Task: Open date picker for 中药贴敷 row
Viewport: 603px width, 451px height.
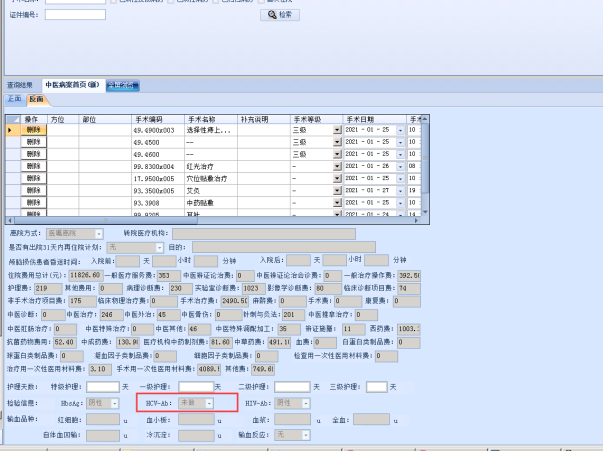Action: pos(400,203)
